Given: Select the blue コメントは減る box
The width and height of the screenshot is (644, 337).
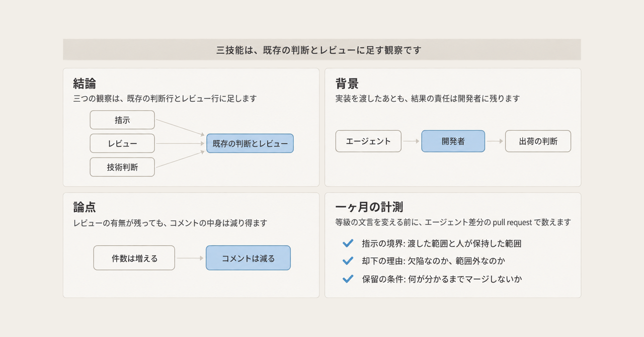Looking at the screenshot, I should point(248,258).
